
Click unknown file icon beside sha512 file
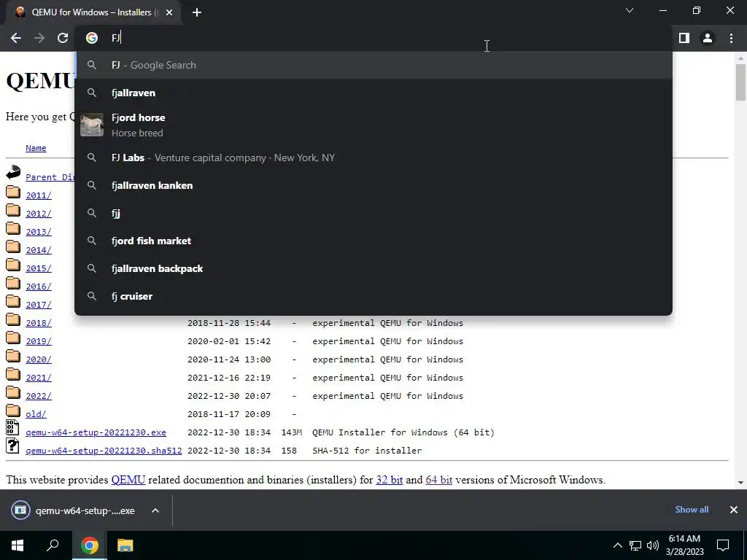tap(12, 446)
